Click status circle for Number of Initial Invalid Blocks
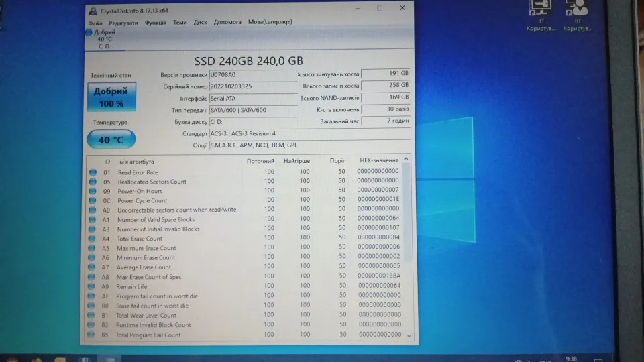Image resolution: width=644 pixels, height=362 pixels. [x=92, y=229]
